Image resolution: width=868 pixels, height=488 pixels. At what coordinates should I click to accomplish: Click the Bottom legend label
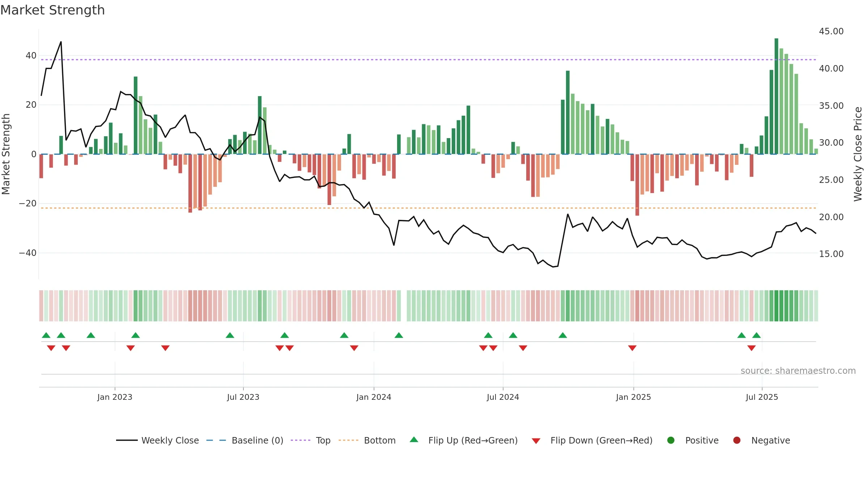click(380, 440)
